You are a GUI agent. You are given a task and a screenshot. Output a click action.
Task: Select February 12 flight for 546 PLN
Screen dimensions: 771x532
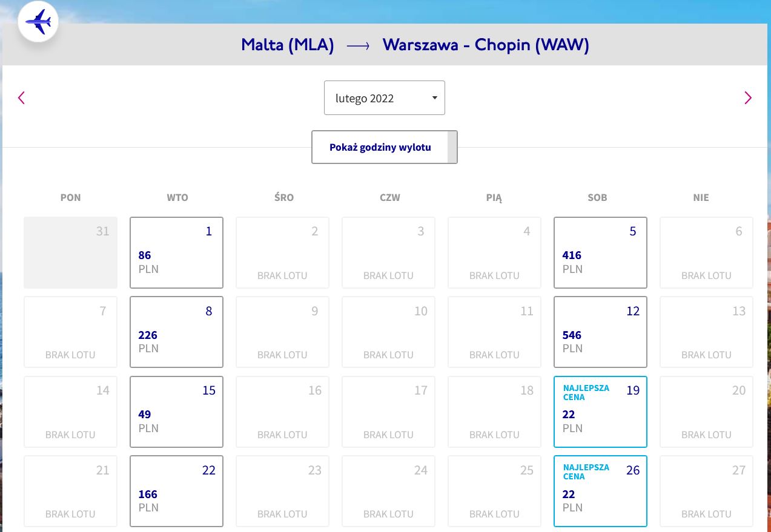point(600,332)
